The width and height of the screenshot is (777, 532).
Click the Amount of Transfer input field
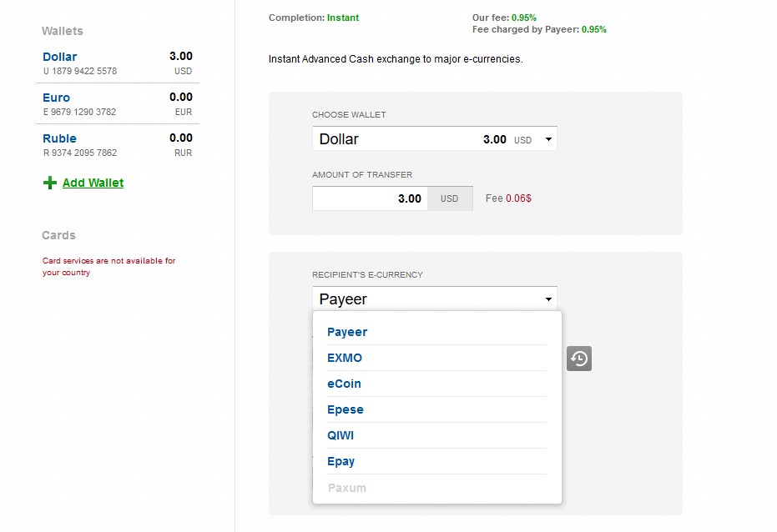(370, 198)
